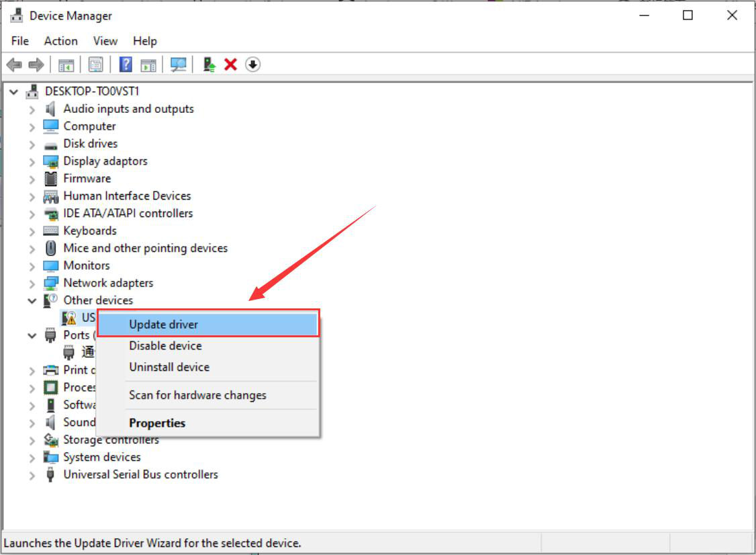Collapse the DESKTOP-TO0VST1 root node

point(14,91)
